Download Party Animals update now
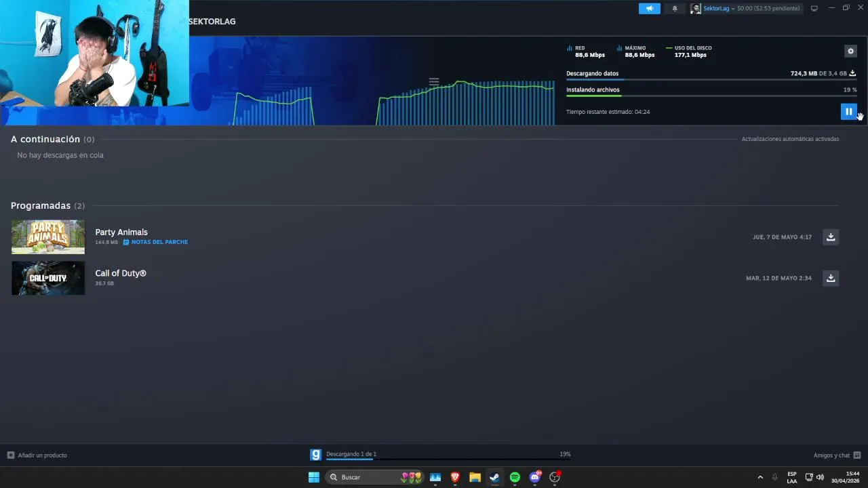The height and width of the screenshot is (488, 868). (831, 237)
